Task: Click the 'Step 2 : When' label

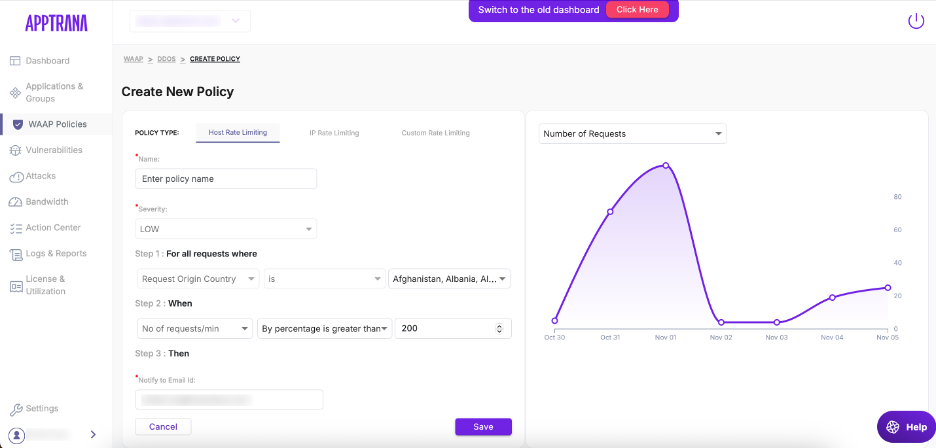Action: (164, 303)
